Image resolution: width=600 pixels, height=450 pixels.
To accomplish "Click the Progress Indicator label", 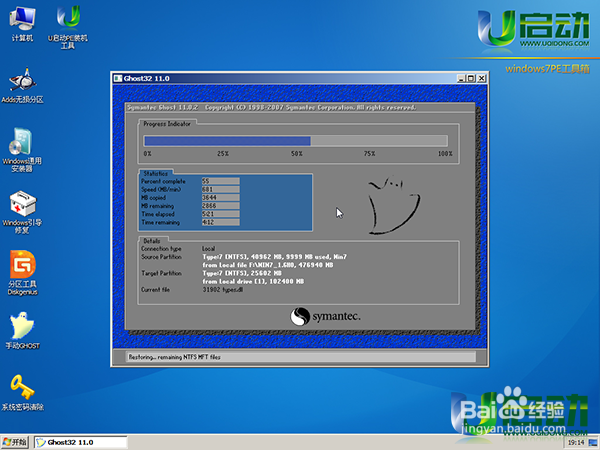I will pyautogui.click(x=167, y=124).
